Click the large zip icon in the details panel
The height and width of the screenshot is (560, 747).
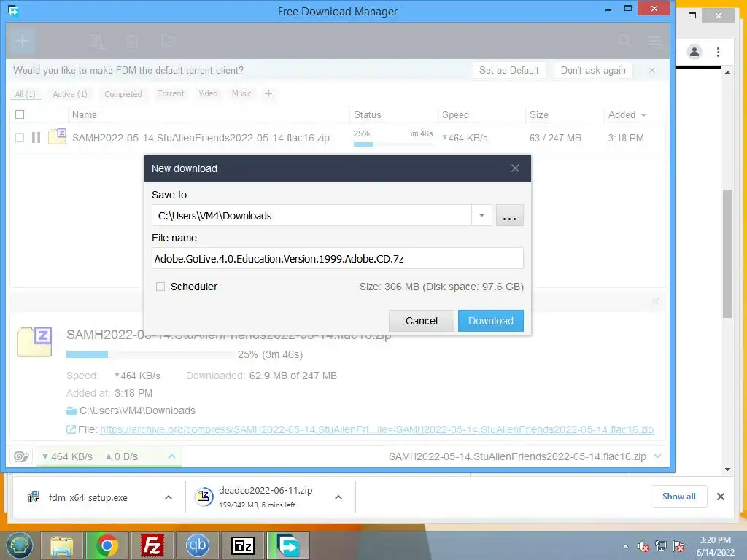[34, 342]
